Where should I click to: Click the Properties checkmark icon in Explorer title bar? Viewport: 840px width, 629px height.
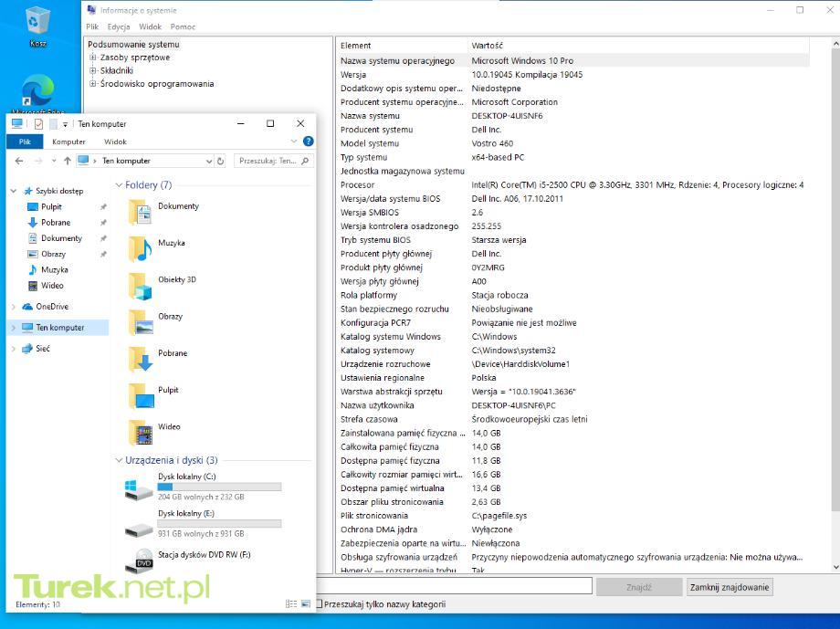(x=38, y=124)
